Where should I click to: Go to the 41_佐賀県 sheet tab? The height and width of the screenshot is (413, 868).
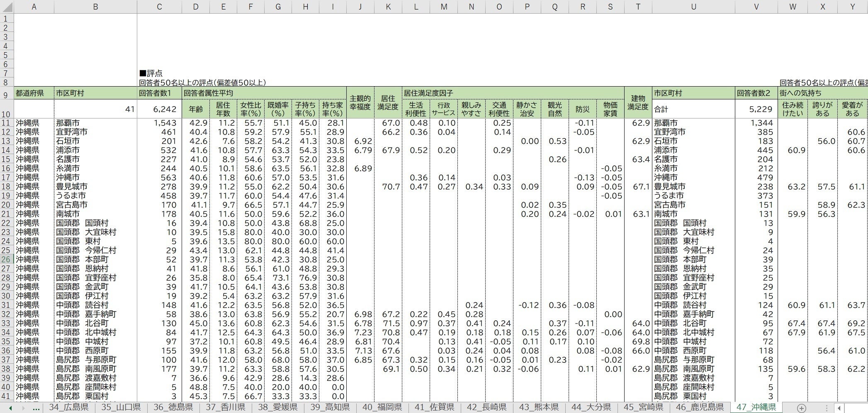[435, 407]
